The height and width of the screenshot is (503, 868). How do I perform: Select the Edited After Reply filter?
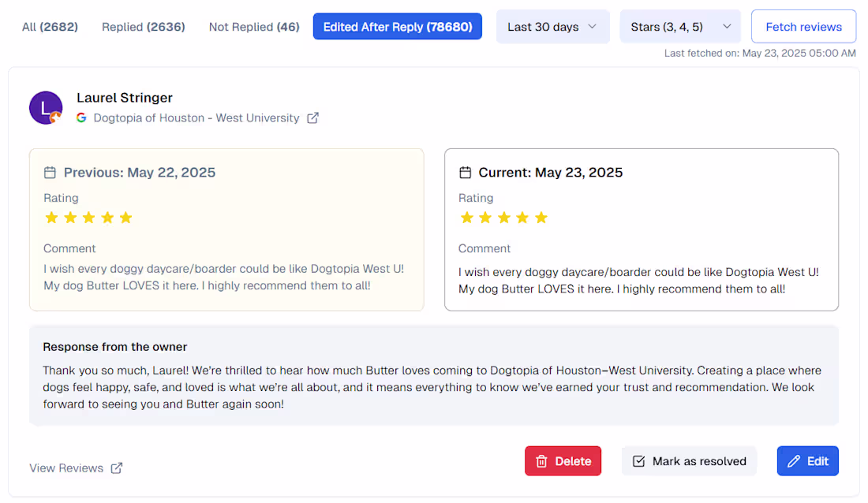[397, 26]
